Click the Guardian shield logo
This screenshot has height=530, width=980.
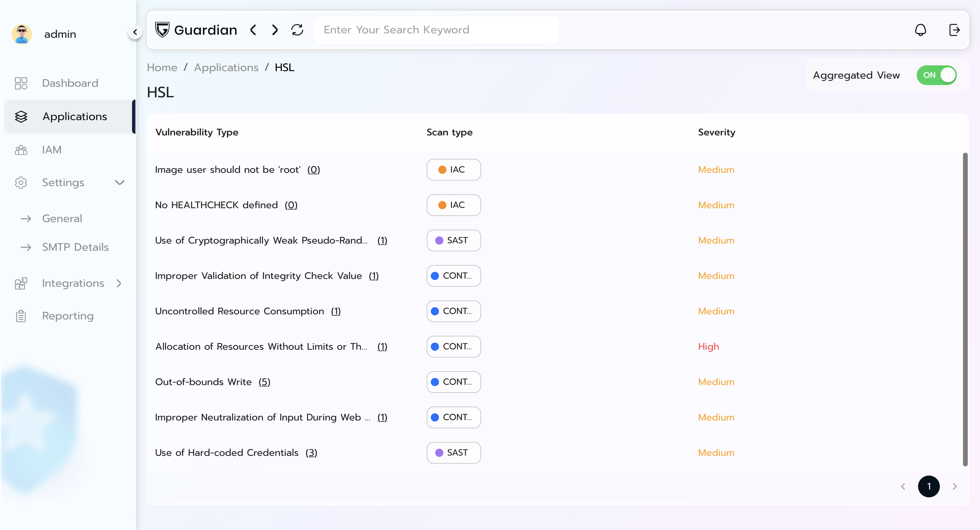coord(162,30)
